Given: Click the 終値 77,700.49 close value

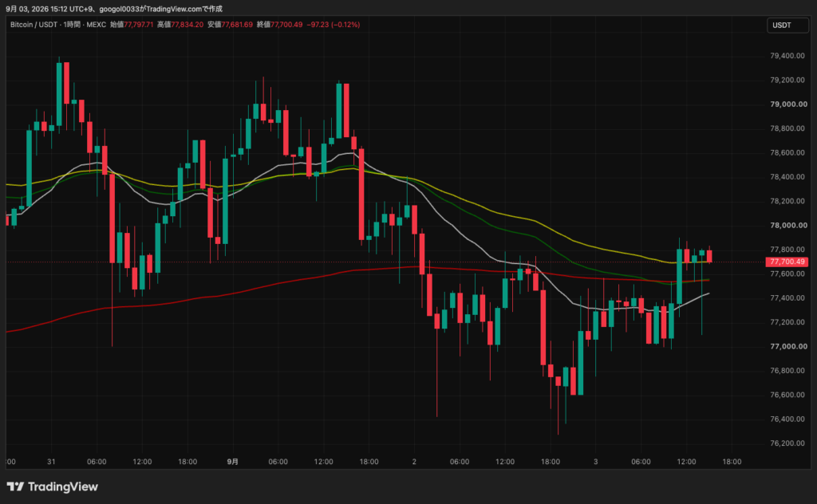Looking at the screenshot, I should click(280, 25).
